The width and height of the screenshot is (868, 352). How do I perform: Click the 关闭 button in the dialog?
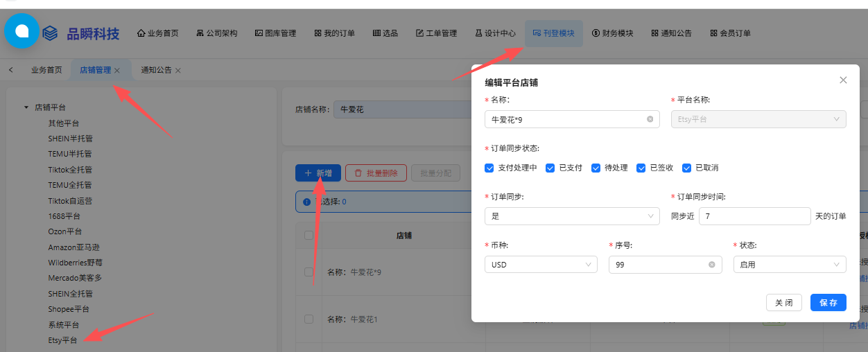[x=784, y=303]
